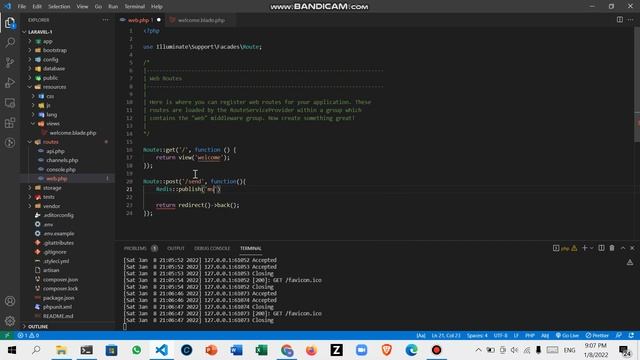Kill terminal with trash icon
Image resolution: width=640 pixels, height=360 pixels.
[612, 248]
